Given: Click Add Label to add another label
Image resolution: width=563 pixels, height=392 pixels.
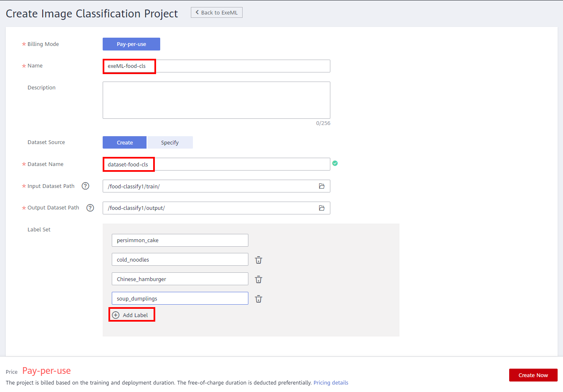Looking at the screenshot, I should click(x=131, y=315).
